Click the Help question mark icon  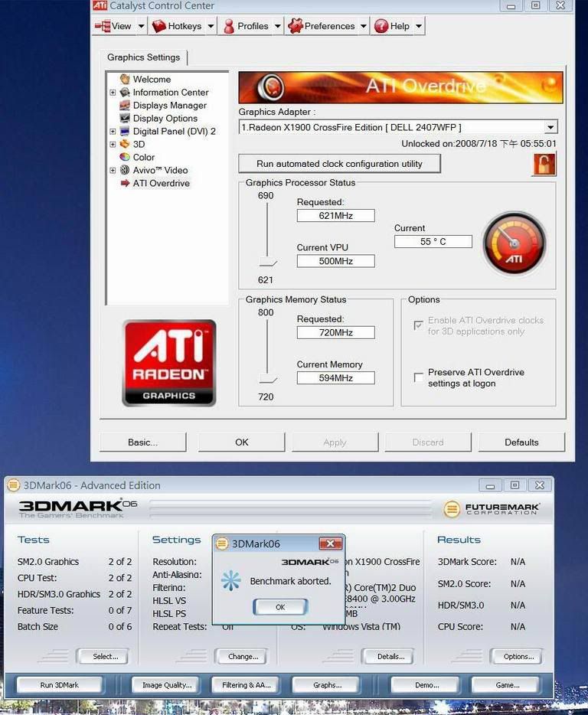pos(381,26)
